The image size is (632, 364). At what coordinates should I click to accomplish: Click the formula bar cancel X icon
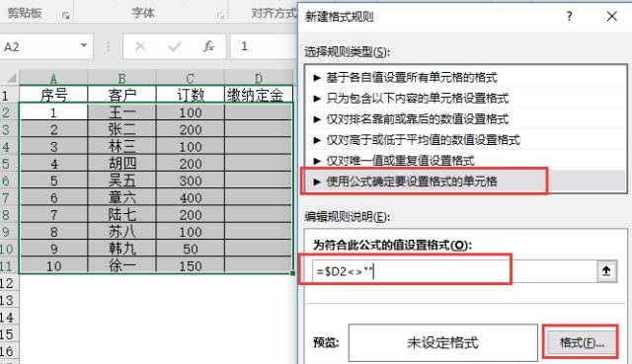click(140, 46)
